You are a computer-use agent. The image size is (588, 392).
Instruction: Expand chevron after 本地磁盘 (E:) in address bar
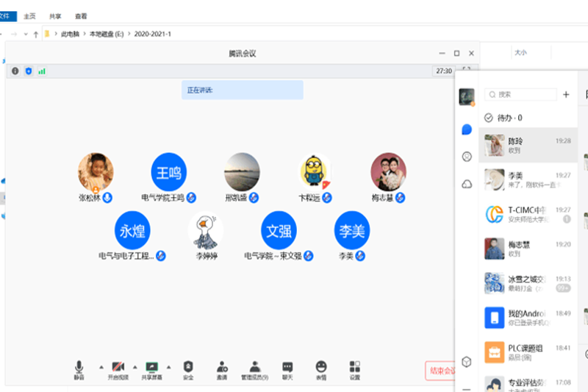pyautogui.click(x=129, y=34)
